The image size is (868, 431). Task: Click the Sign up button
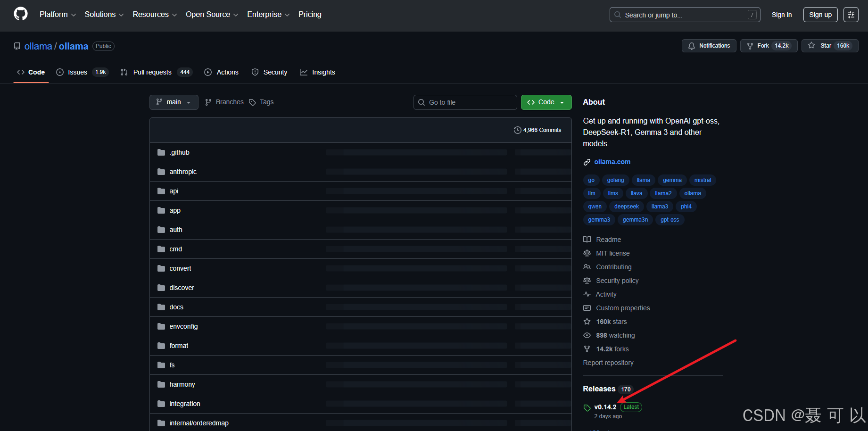tap(820, 15)
